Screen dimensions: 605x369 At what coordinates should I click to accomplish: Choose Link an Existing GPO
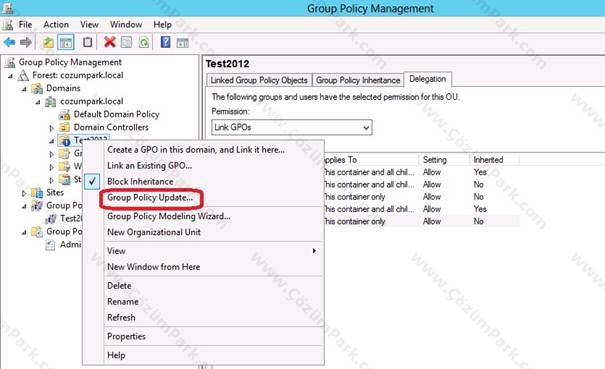tap(149, 166)
